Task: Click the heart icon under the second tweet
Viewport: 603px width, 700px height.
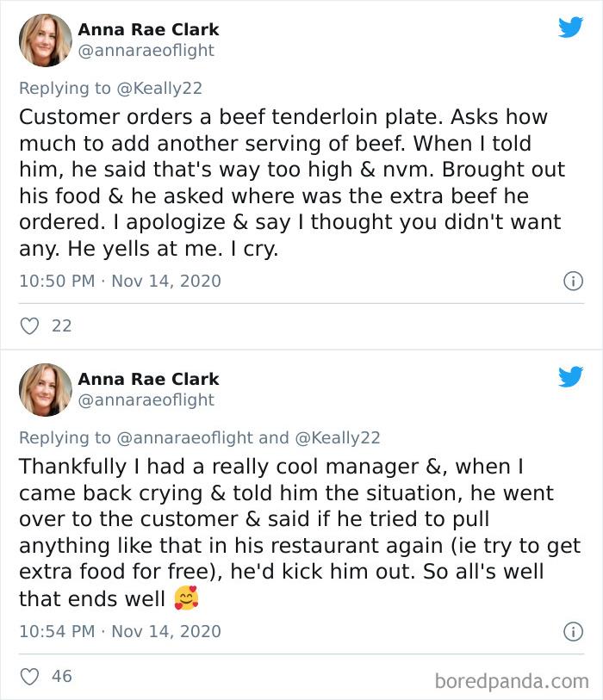Action: point(28,675)
